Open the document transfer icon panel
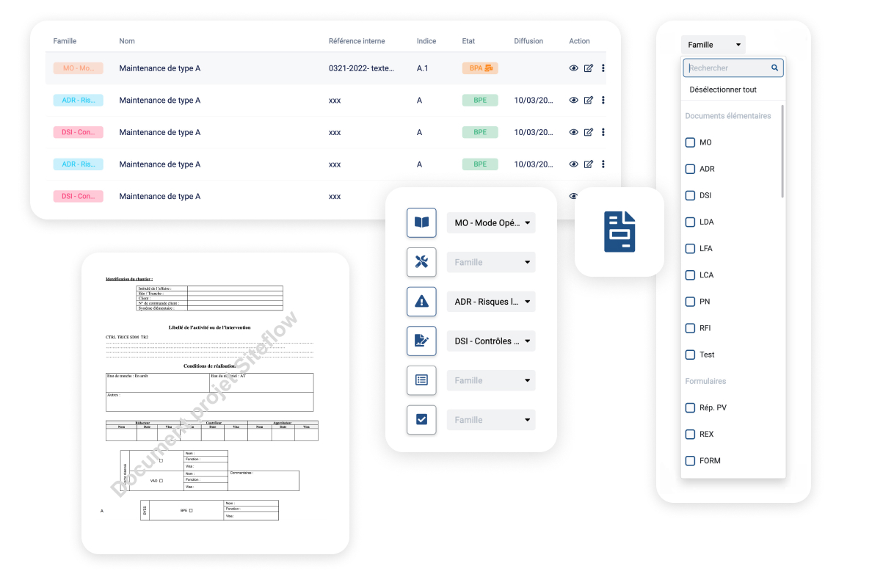This screenshot has width=883, height=588. pos(619,231)
